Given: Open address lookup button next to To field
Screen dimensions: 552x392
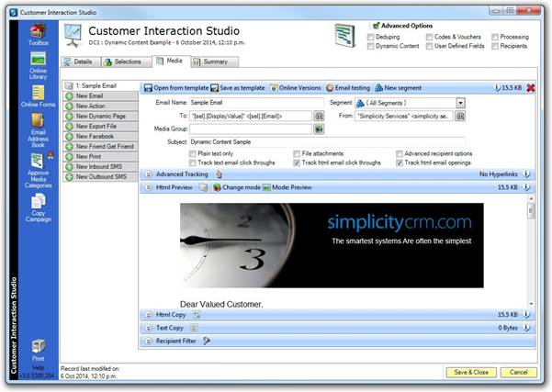Looking at the screenshot, I should 319,116.
